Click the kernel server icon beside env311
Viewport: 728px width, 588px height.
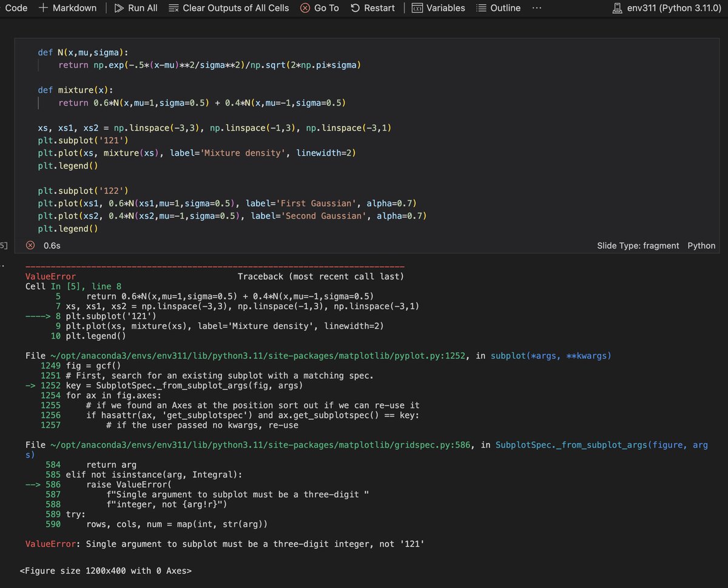pyautogui.click(x=618, y=8)
